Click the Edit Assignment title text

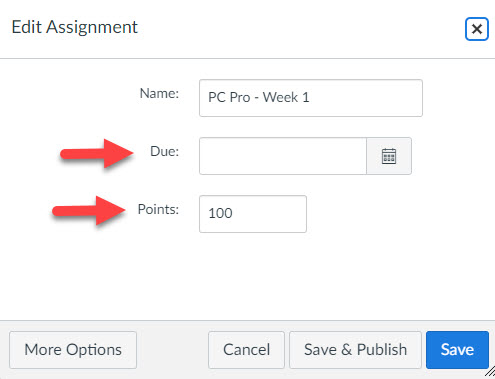[x=75, y=27]
